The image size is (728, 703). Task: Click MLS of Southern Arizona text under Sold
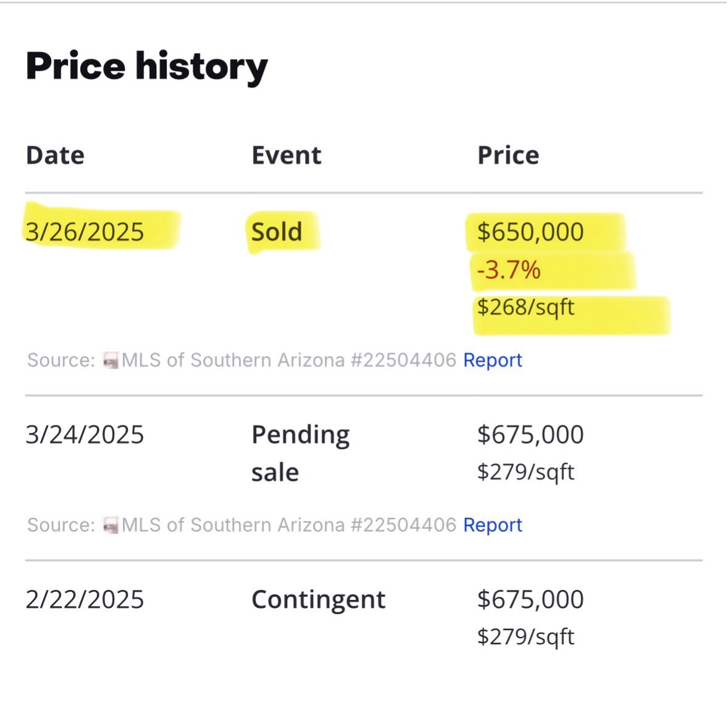pyautogui.click(x=233, y=360)
